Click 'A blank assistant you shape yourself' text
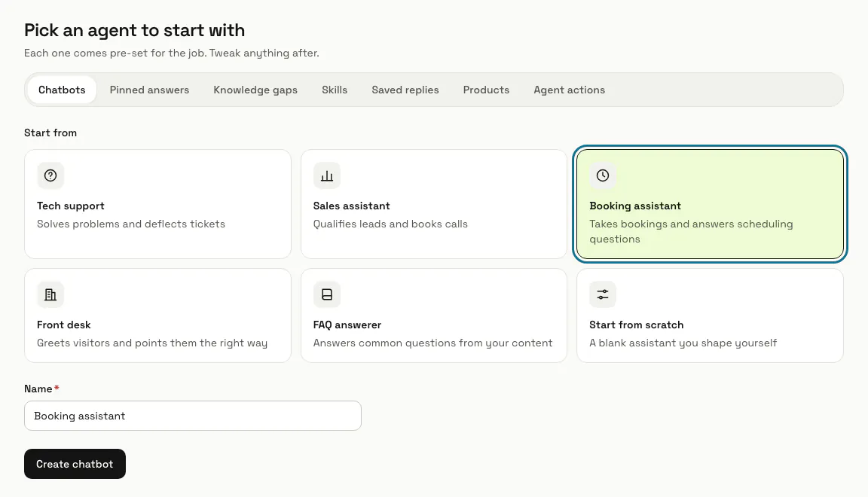This screenshot has width=868, height=497. tap(683, 343)
